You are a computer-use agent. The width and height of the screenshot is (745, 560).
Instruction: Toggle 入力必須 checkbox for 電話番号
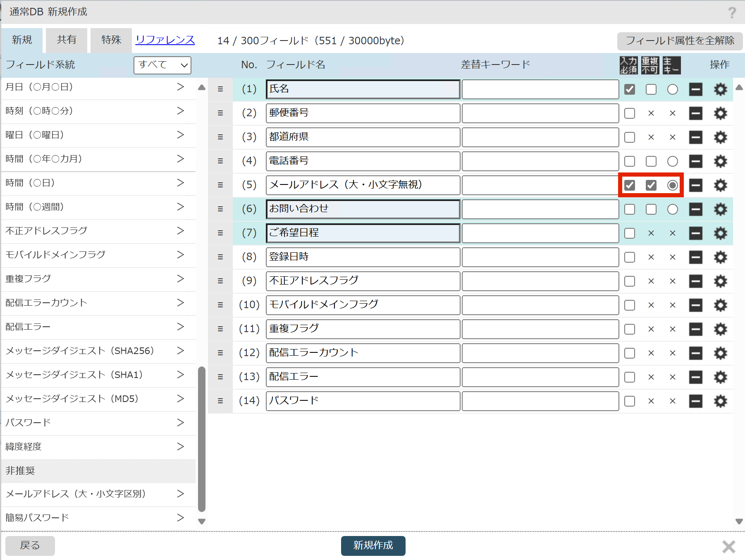tap(630, 161)
